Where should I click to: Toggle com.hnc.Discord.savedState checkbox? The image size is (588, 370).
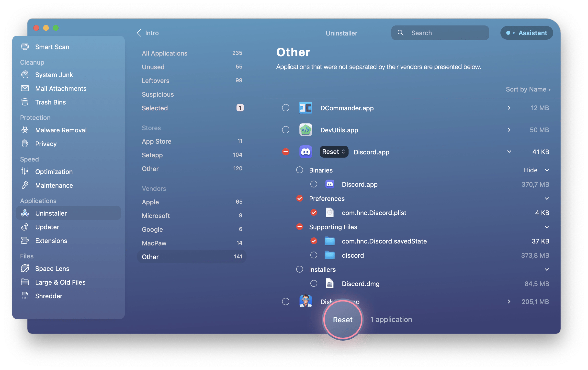click(x=314, y=241)
